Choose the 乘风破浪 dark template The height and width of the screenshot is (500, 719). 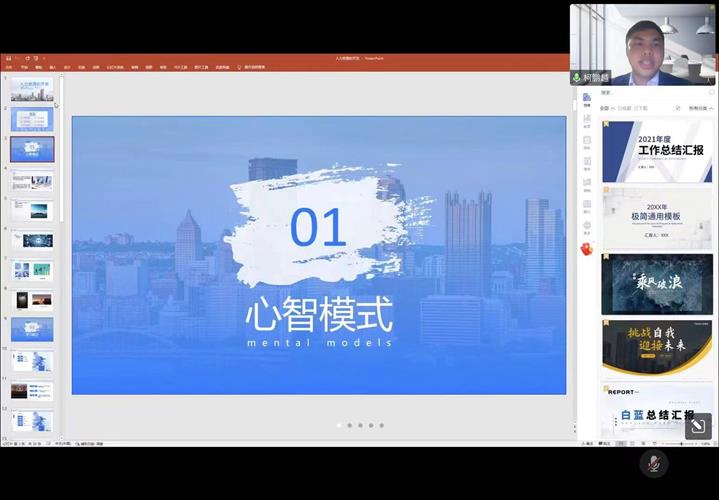(x=657, y=283)
